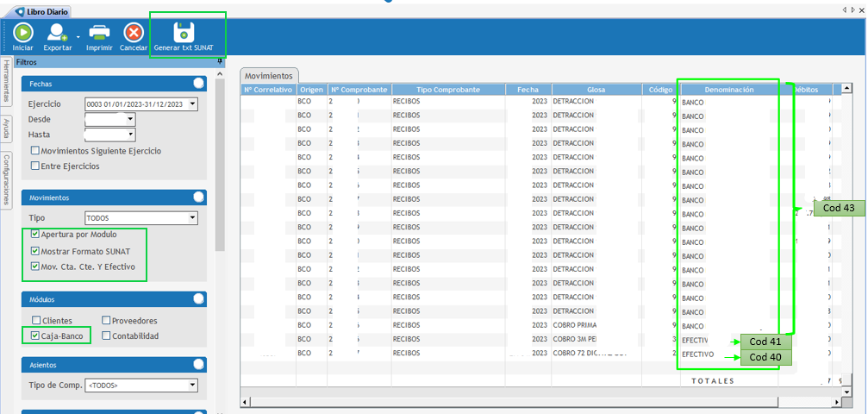This screenshot has height=414, width=868.
Task: Open the Tipo TODOS dropdown
Action: pos(192,218)
